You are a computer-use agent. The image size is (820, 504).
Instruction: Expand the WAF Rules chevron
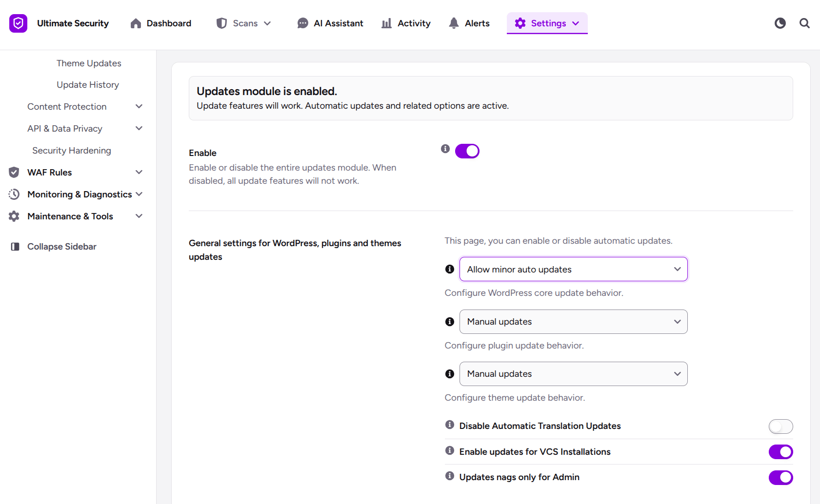(x=139, y=172)
